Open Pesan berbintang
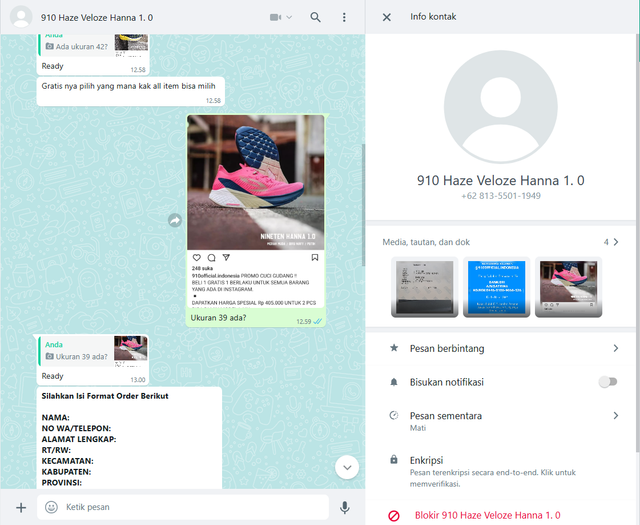640x525 pixels. pos(501,348)
